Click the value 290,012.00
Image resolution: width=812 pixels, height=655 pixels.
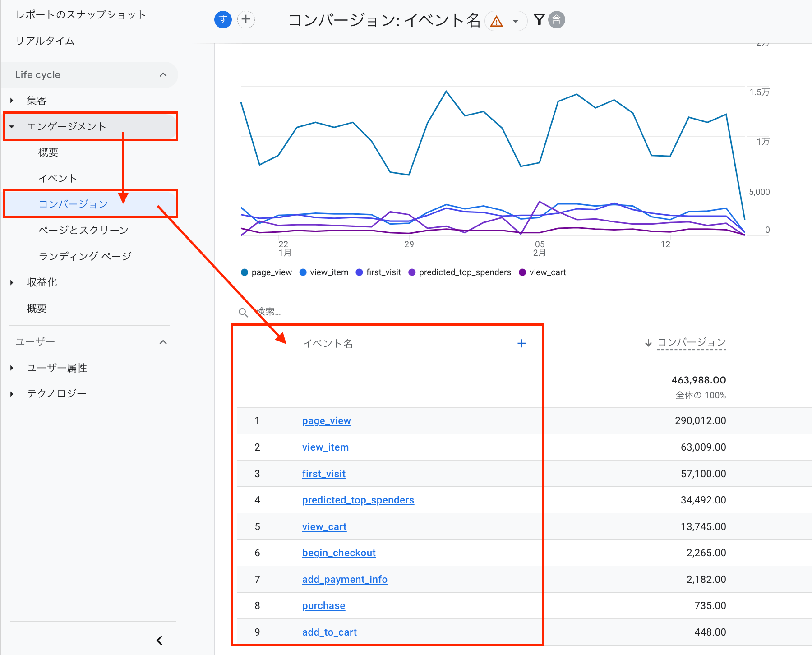[x=701, y=421]
